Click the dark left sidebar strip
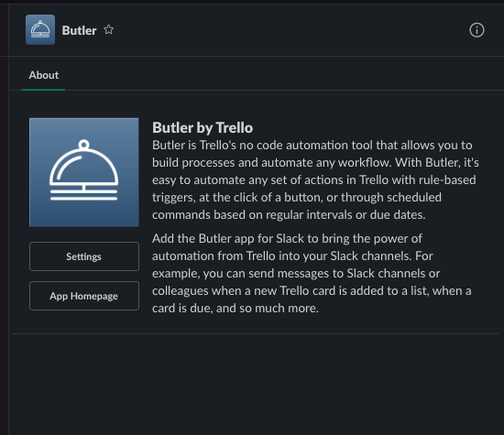Viewport: 504px width, 435px height. [x=5, y=219]
